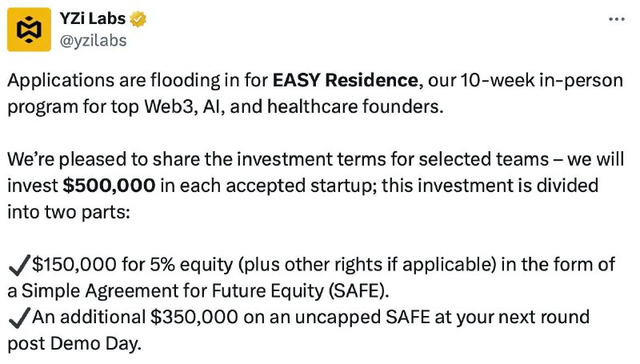Click the bold $500,000 amount

click(x=109, y=186)
